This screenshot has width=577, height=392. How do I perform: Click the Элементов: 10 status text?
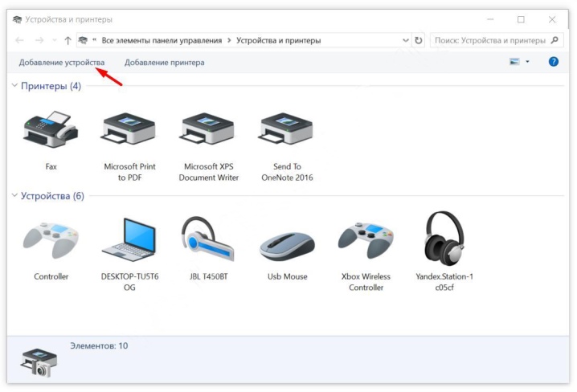click(99, 345)
